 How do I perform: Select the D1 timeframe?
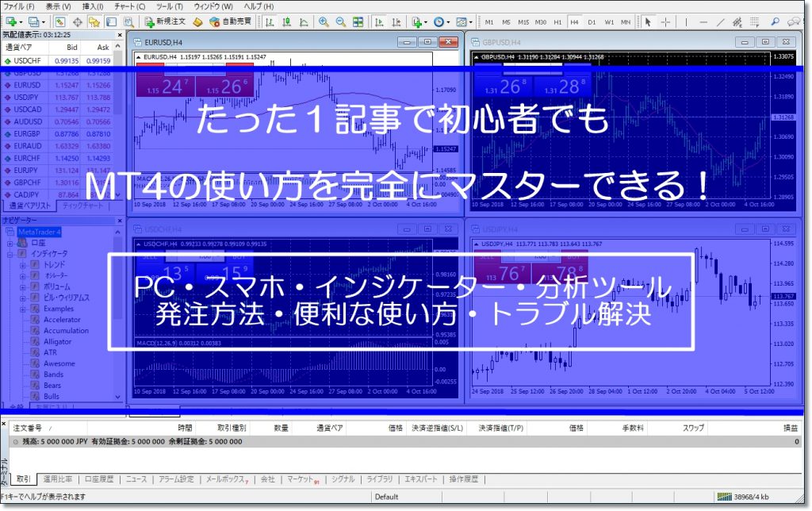tap(592, 22)
